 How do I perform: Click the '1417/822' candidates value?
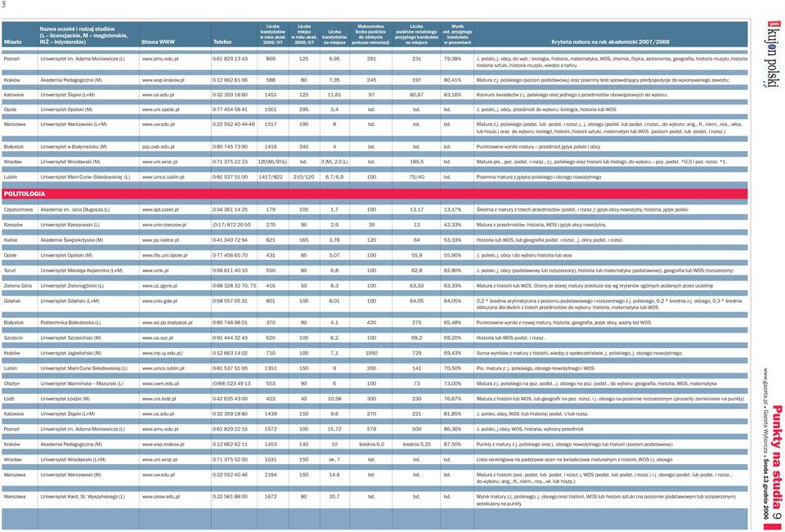pyautogui.click(x=271, y=177)
